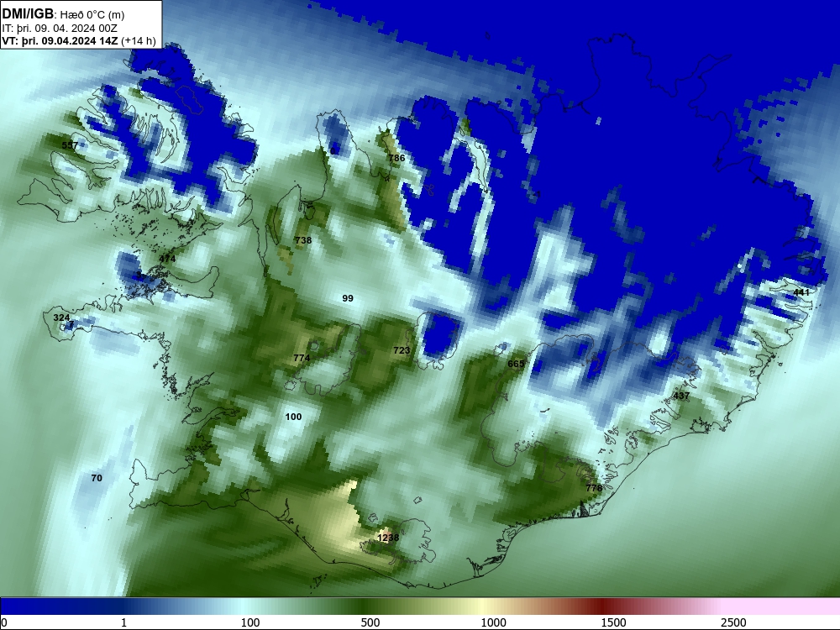Click the 774 map value
Image resolution: width=840 pixels, height=630 pixels.
coord(302,358)
